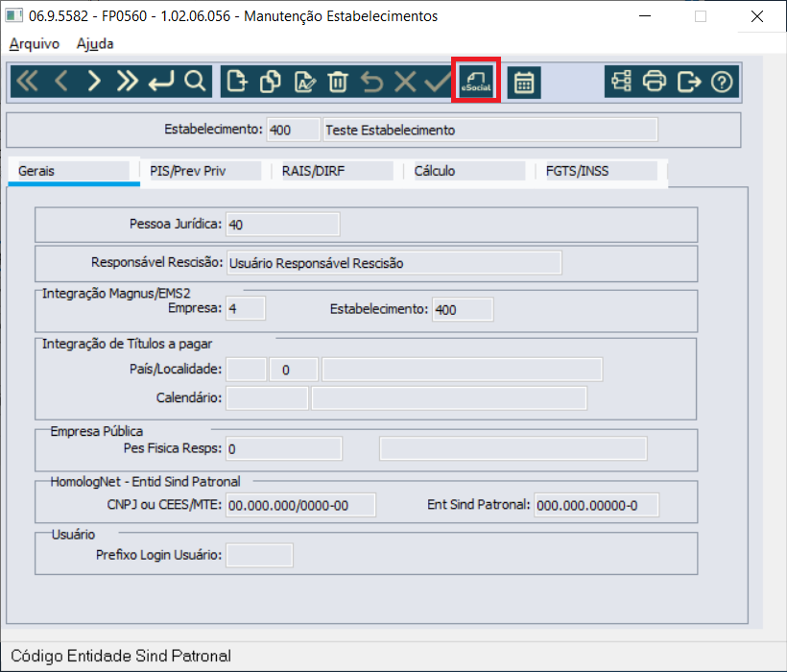Click the CNPJ ou CEES/MTE field
Viewport: 787px width, 672px height.
click(300, 505)
